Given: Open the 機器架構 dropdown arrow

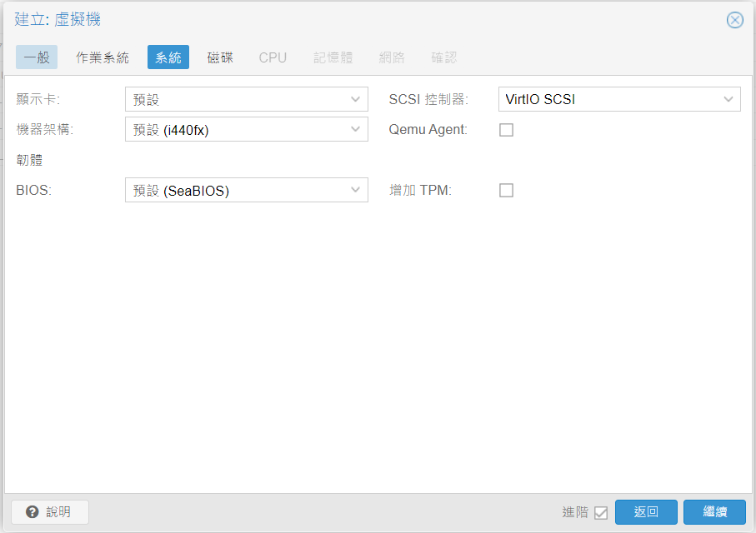Looking at the screenshot, I should (356, 130).
